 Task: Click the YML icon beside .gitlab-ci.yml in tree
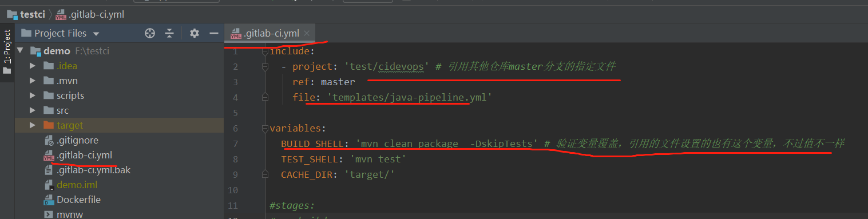[49, 155]
